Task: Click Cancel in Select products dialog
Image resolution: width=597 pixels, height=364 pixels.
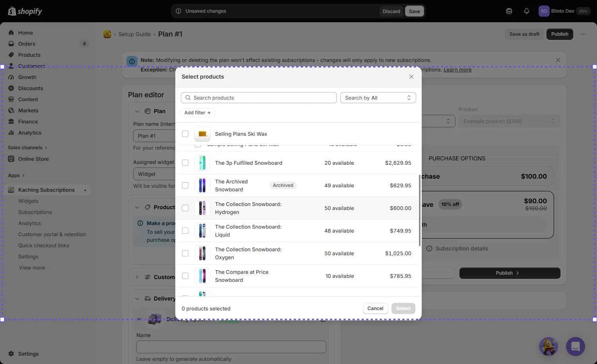Action: pos(375,308)
